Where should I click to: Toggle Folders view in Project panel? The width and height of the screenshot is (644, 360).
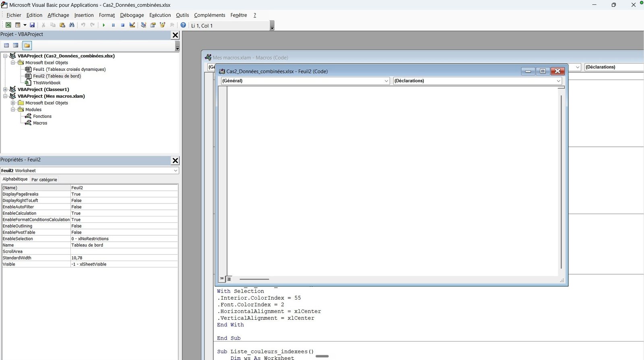tap(27, 45)
